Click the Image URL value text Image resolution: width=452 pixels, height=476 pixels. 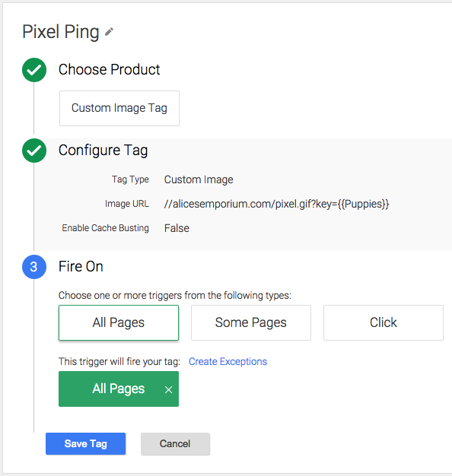pos(276,204)
